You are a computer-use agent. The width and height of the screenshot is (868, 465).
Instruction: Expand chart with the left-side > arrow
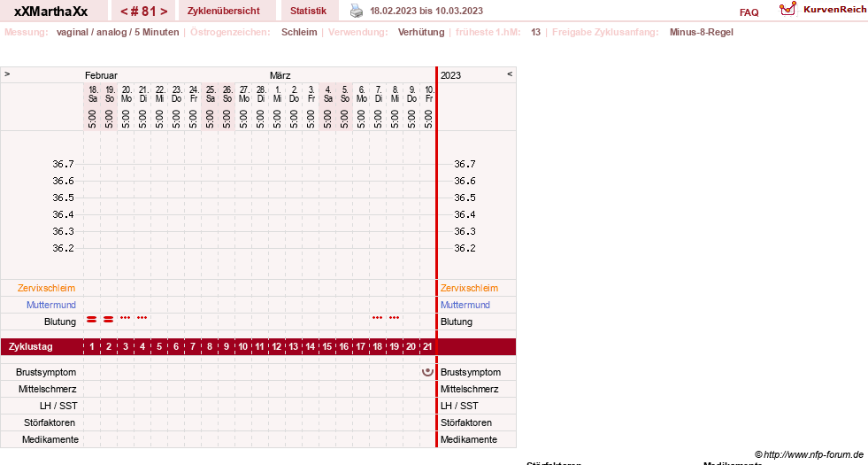click(7, 74)
